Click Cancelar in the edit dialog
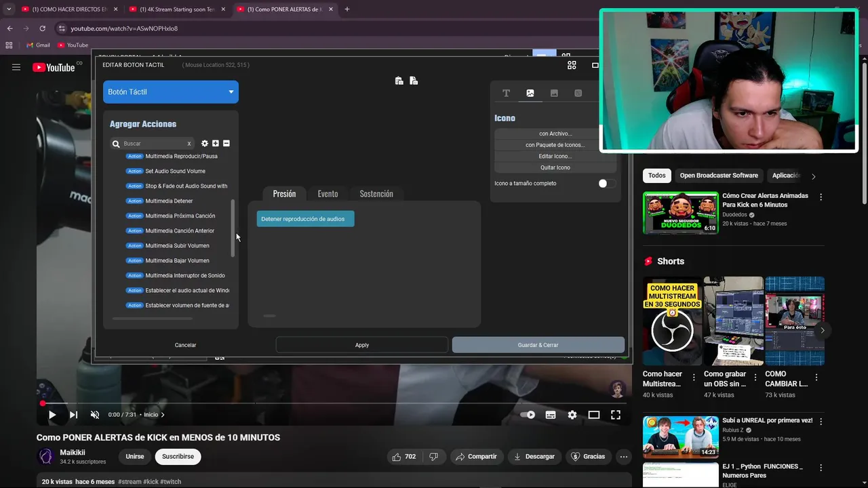 [x=185, y=345]
